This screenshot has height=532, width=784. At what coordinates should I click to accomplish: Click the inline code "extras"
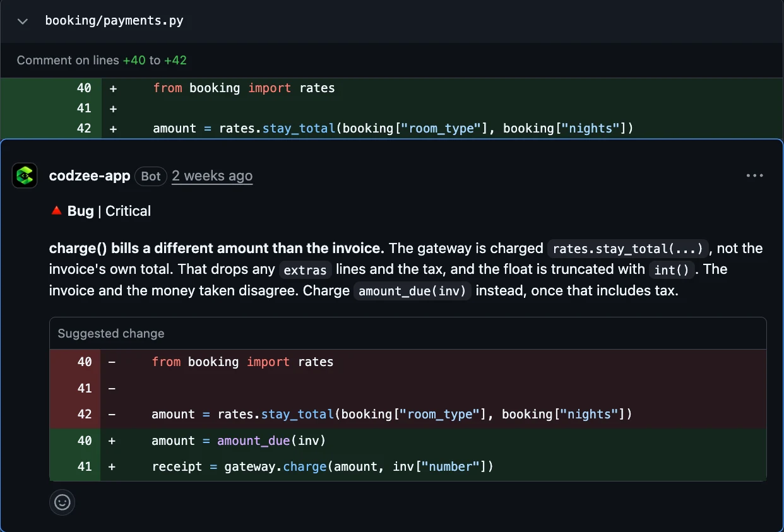(x=306, y=270)
